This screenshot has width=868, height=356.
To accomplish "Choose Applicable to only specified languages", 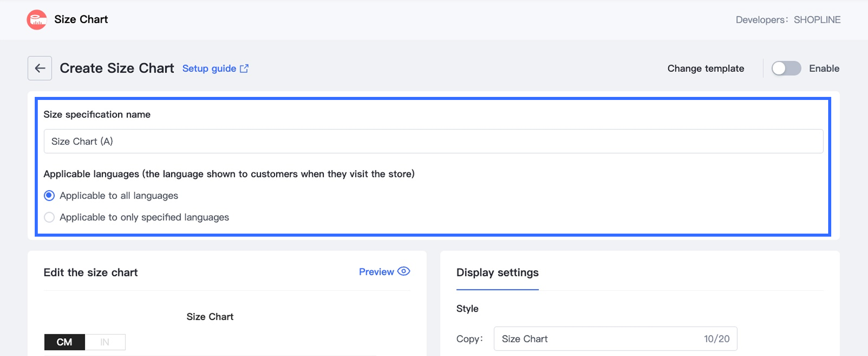I will tap(50, 217).
